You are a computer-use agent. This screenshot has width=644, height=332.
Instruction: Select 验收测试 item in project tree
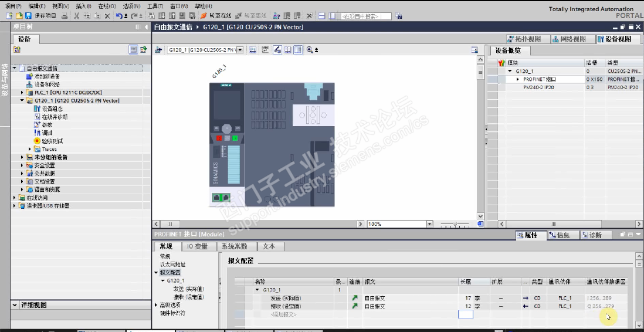point(52,141)
